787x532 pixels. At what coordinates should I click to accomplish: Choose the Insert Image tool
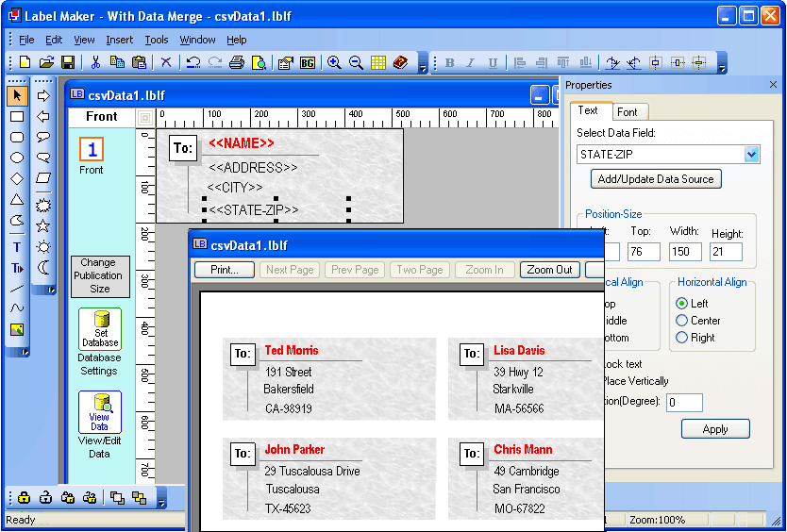coord(17,329)
